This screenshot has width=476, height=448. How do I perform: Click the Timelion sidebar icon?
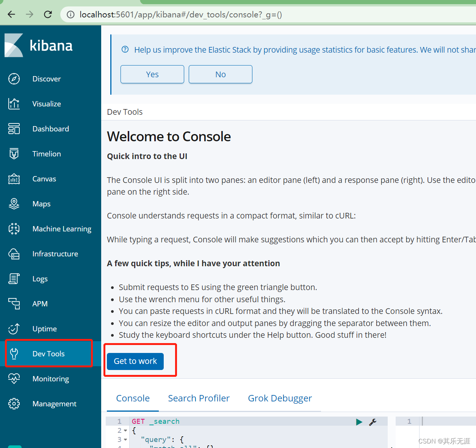click(x=14, y=154)
